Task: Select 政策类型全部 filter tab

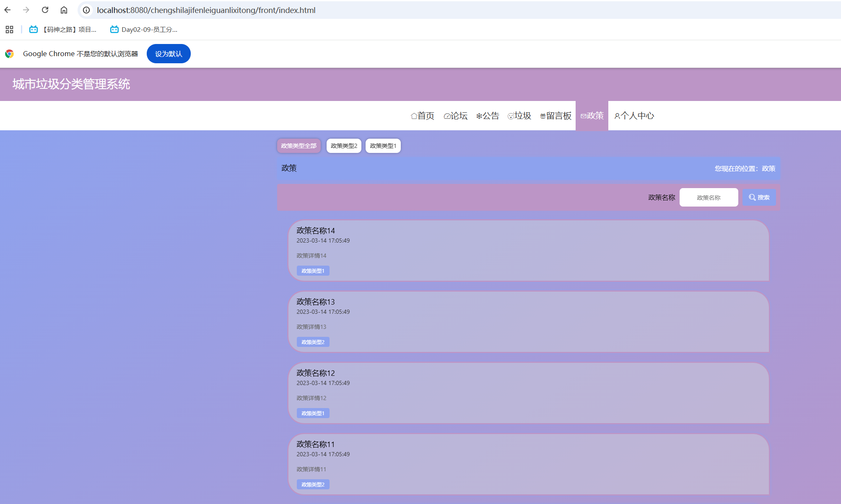Action: point(299,146)
